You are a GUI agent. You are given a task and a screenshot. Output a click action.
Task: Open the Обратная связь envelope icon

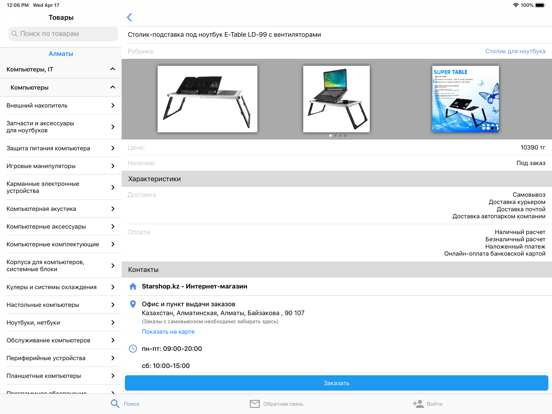pyautogui.click(x=255, y=404)
